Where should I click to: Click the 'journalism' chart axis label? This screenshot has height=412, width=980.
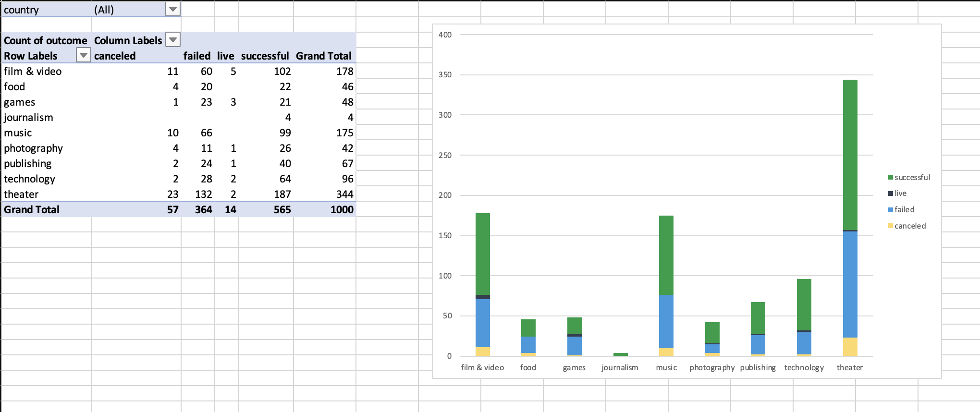pos(620,367)
